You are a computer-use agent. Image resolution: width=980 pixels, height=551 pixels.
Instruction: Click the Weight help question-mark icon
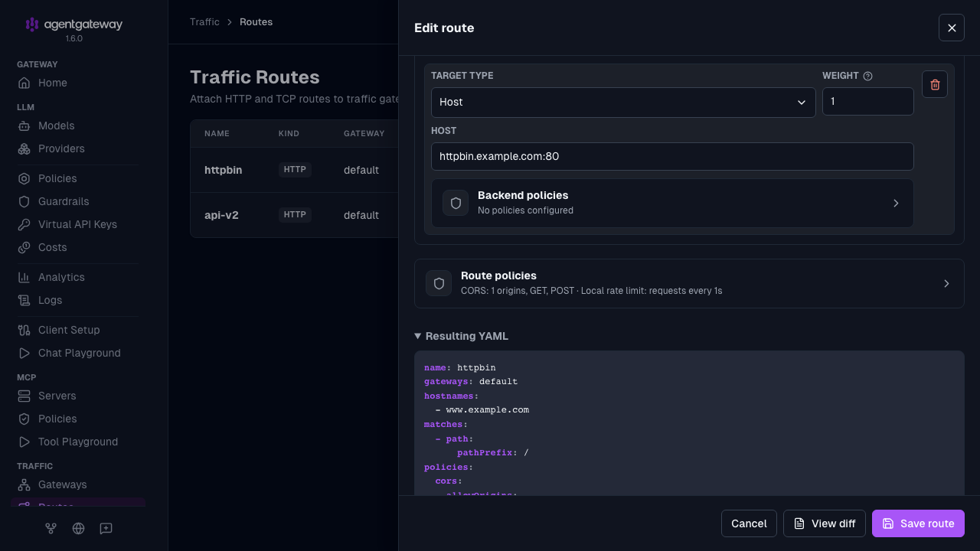pos(867,76)
